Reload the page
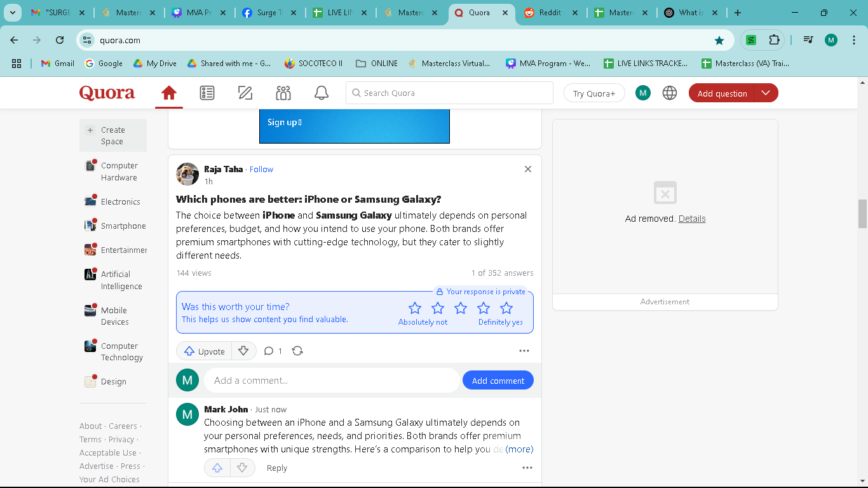 (60, 40)
